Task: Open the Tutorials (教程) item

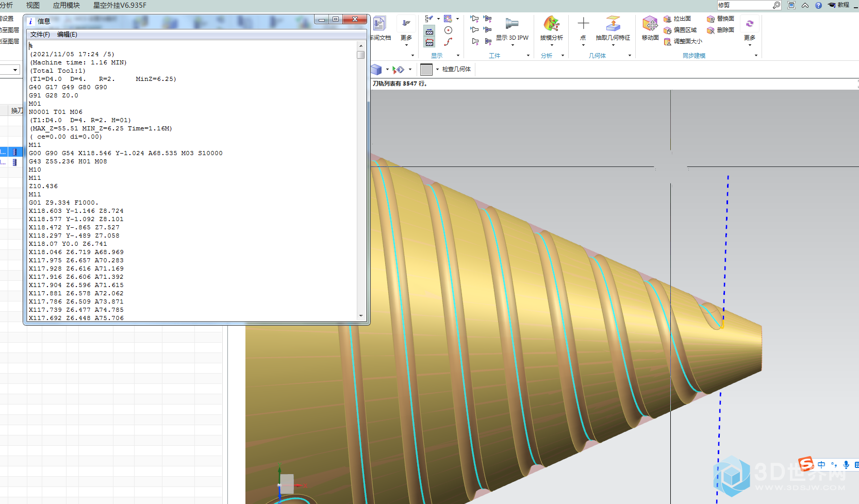Action: click(x=839, y=5)
